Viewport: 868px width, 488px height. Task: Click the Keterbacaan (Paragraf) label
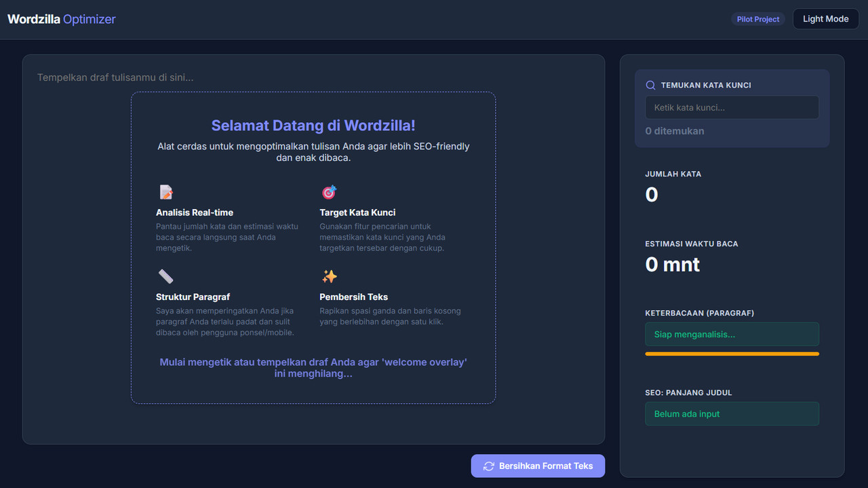700,313
